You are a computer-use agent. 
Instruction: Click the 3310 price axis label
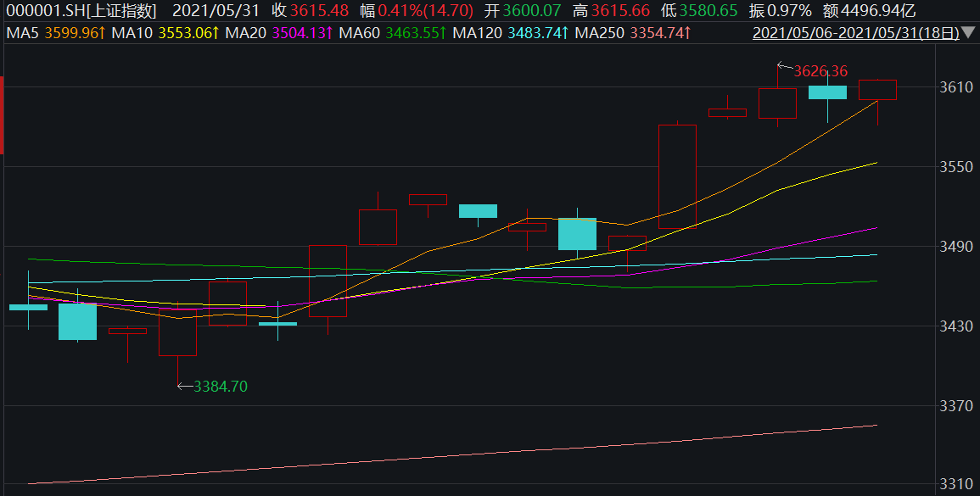tap(957, 485)
